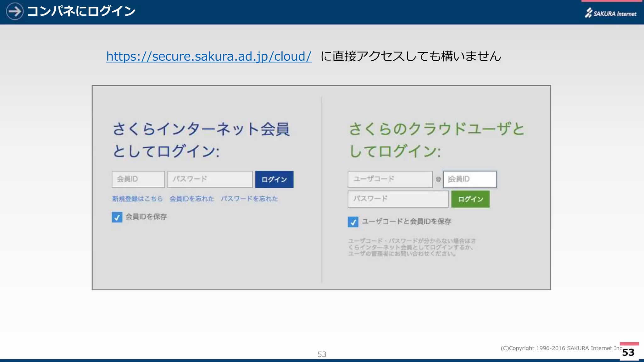Open the パスワードを忘れた link

249,199
